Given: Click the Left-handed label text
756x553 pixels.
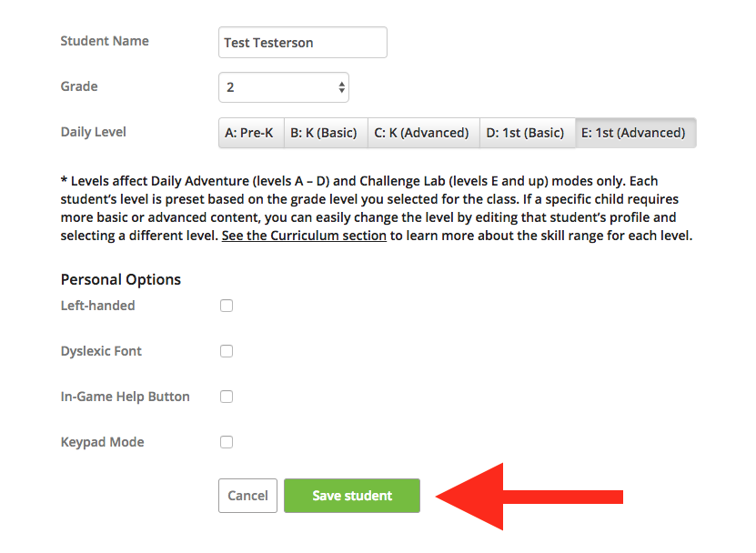Looking at the screenshot, I should tap(98, 306).
